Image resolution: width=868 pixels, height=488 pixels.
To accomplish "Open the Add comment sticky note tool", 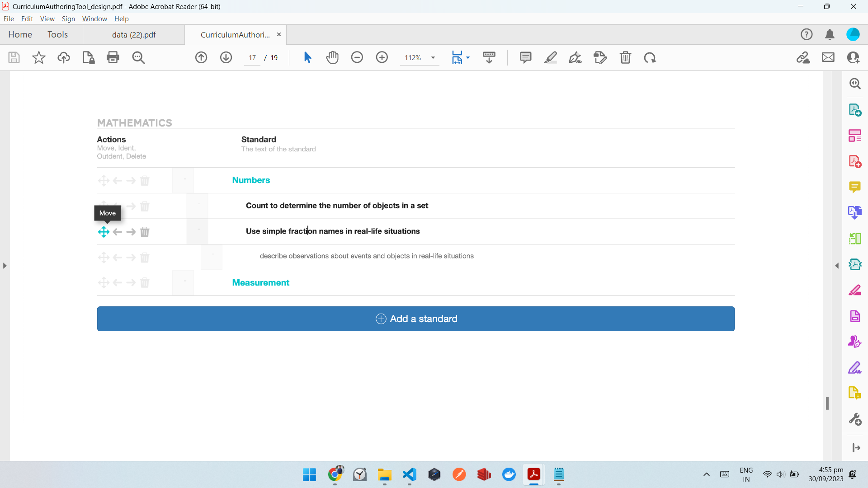I will [x=525, y=57].
